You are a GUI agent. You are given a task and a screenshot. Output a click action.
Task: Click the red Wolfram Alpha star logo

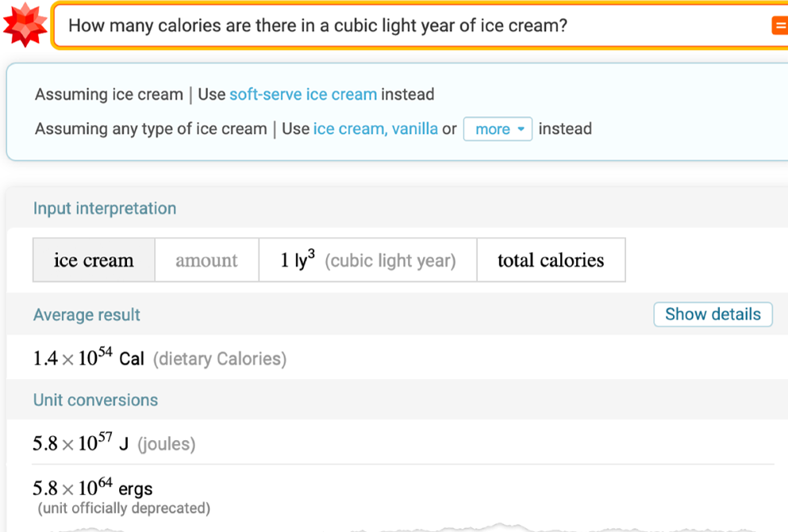tap(25, 25)
